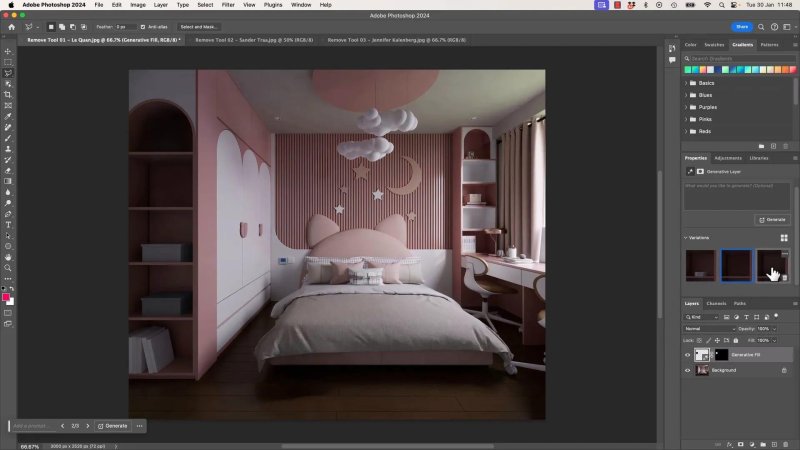Screen dimensions: 800x450
Task: Select the Ellipse shape tool
Action: click(x=8, y=246)
